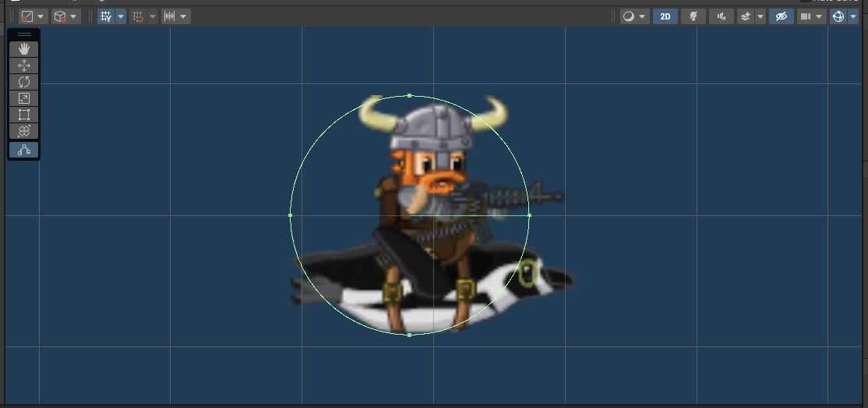Viewport: 868px width, 408px height.
Task: Toggle scene lighting with the bulb icon
Action: pyautogui.click(x=693, y=16)
